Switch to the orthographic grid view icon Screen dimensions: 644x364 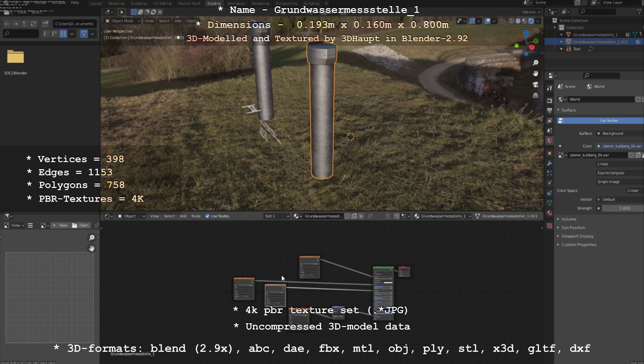[x=535, y=95]
